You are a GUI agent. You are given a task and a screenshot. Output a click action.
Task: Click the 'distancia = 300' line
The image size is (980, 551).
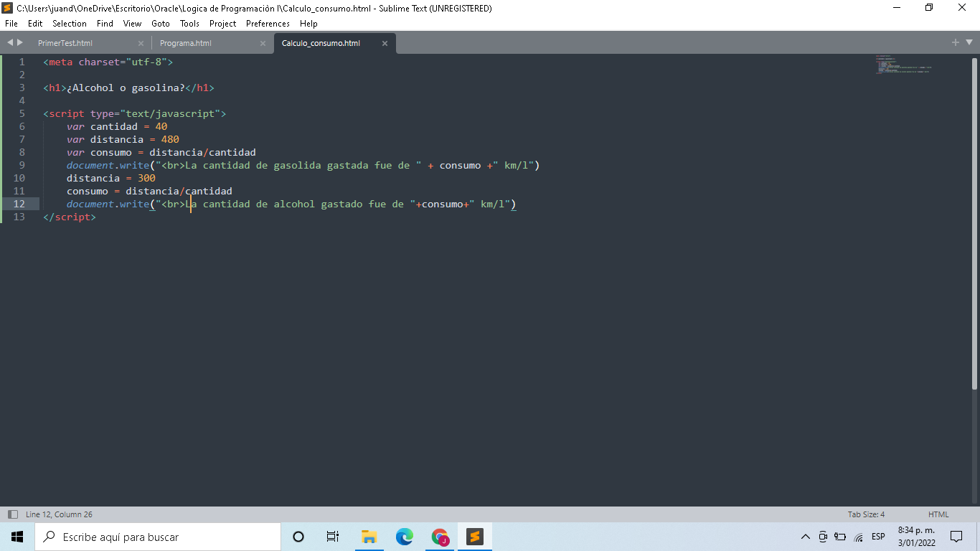pos(111,178)
